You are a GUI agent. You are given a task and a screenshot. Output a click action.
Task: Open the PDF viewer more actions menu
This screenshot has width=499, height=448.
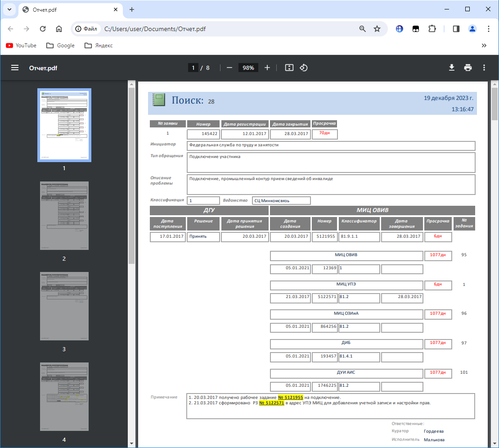[484, 68]
